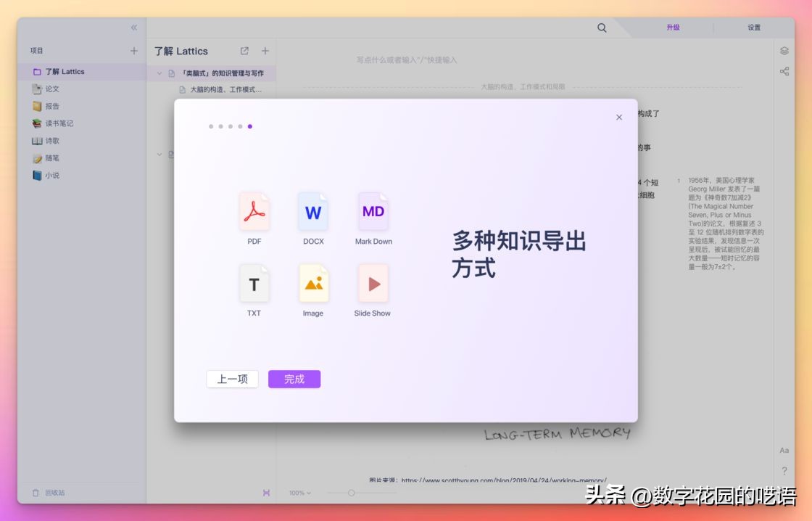Click the export icon next to 了解 Lattics

coord(244,51)
